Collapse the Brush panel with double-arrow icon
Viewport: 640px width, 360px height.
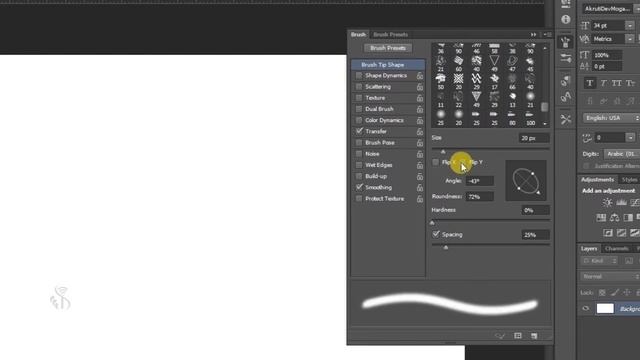click(533, 35)
